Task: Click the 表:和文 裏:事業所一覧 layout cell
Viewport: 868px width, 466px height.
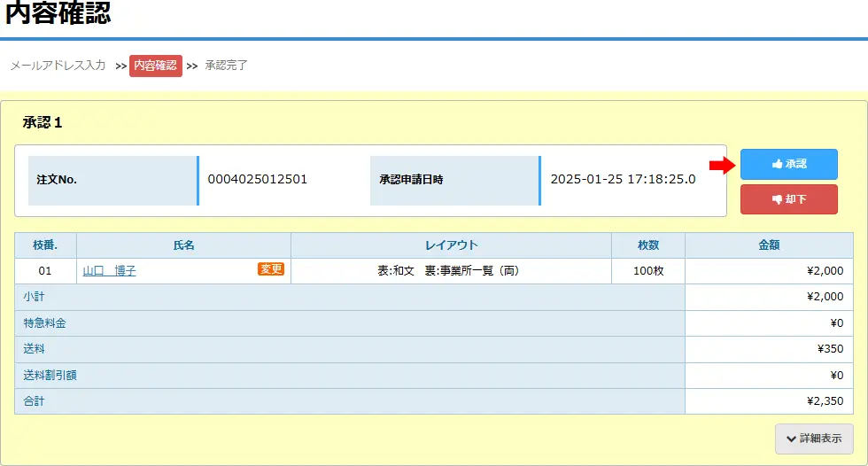Action: (447, 271)
